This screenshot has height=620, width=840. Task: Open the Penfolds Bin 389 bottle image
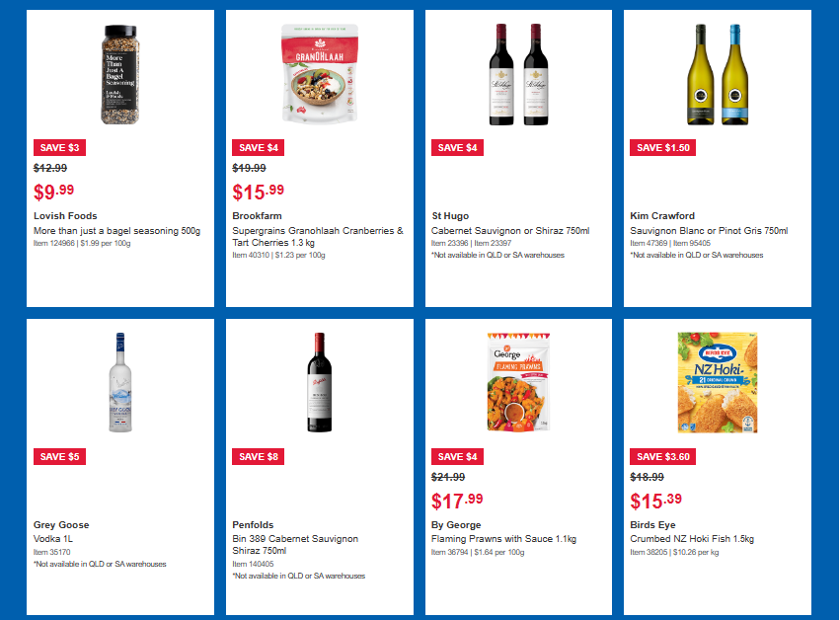click(x=320, y=383)
